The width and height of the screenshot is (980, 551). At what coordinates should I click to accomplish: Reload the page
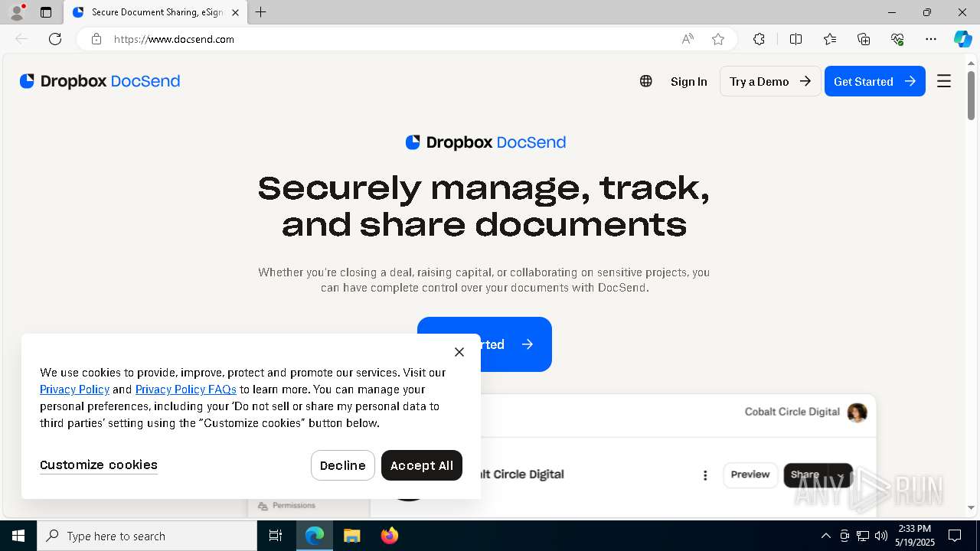point(55,39)
